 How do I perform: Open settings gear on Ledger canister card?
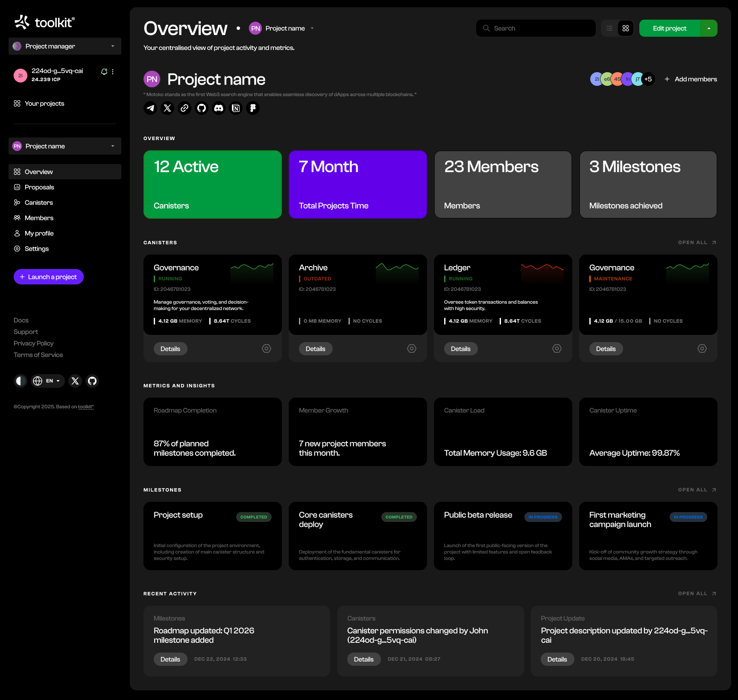pyautogui.click(x=557, y=349)
